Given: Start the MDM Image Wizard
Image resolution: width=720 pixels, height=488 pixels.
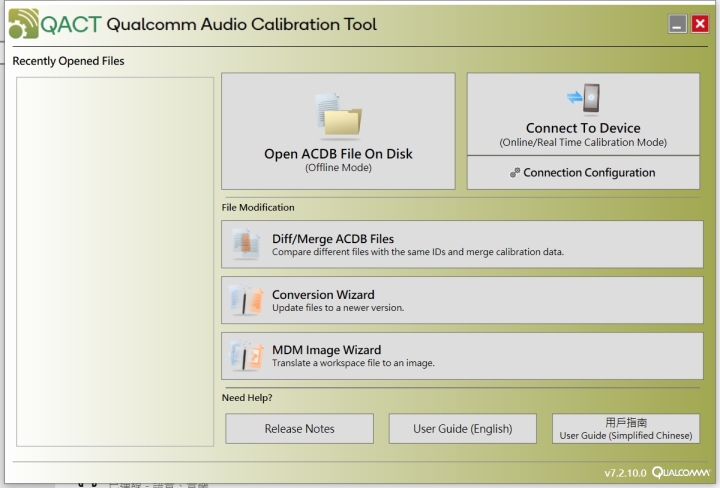Looking at the screenshot, I should pos(462,356).
